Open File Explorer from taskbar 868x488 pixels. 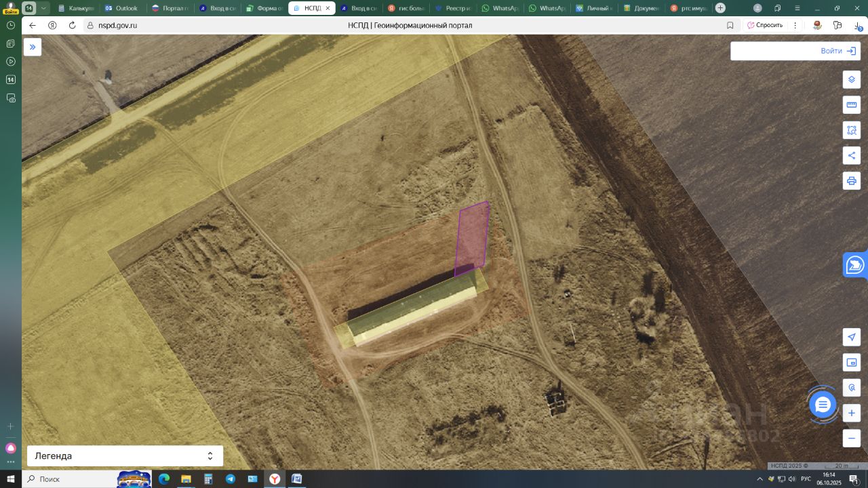tap(186, 479)
